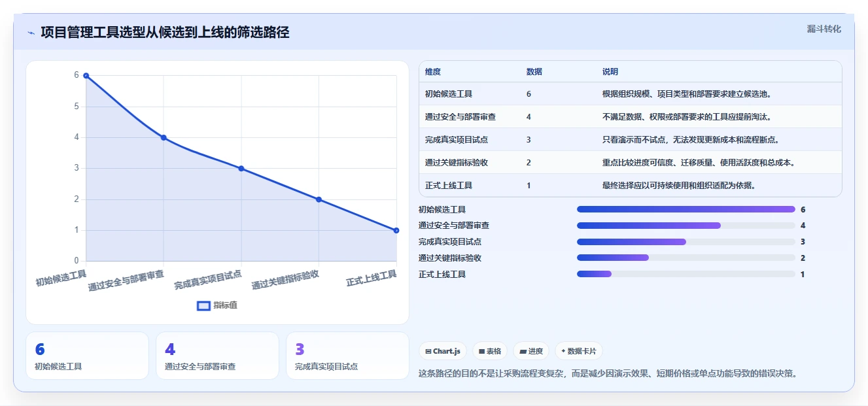The width and height of the screenshot is (868, 406).
Task: Click the x-axis label 正式上线工具
Action: pos(372,278)
